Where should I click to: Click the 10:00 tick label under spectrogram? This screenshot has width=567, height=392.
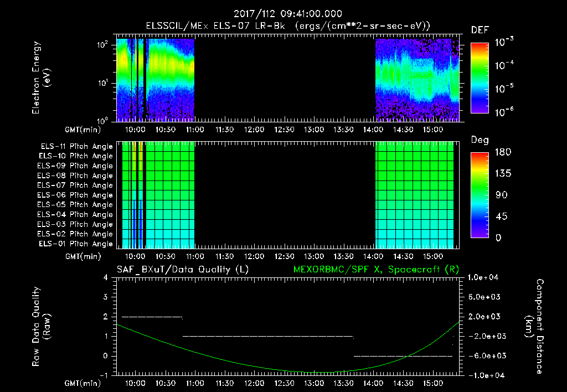click(x=135, y=130)
